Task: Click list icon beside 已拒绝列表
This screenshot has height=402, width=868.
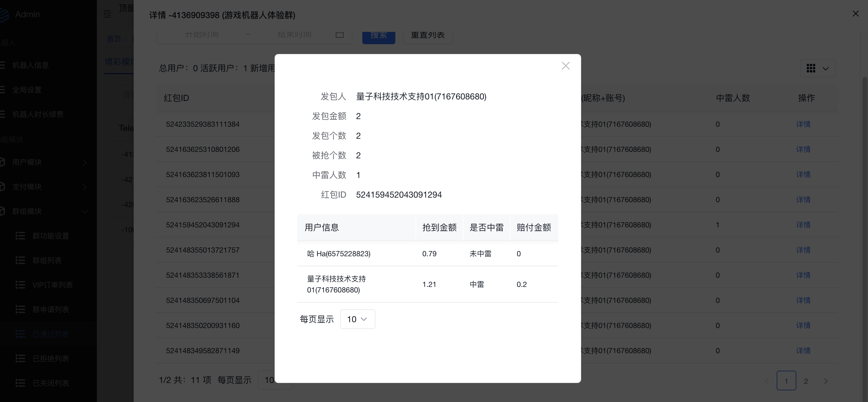Action: point(20,358)
